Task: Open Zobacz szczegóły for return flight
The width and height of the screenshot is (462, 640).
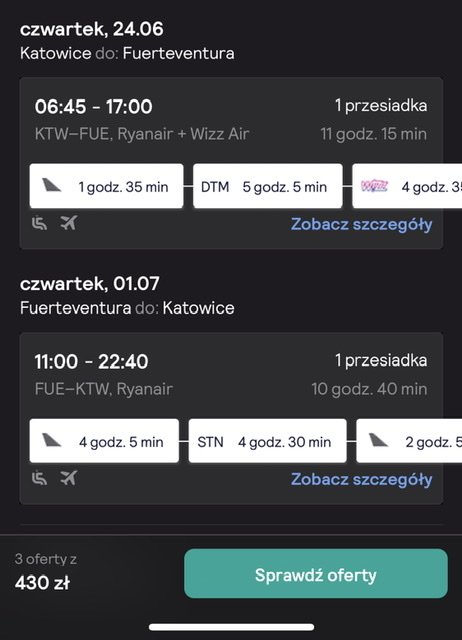Action: point(362,480)
